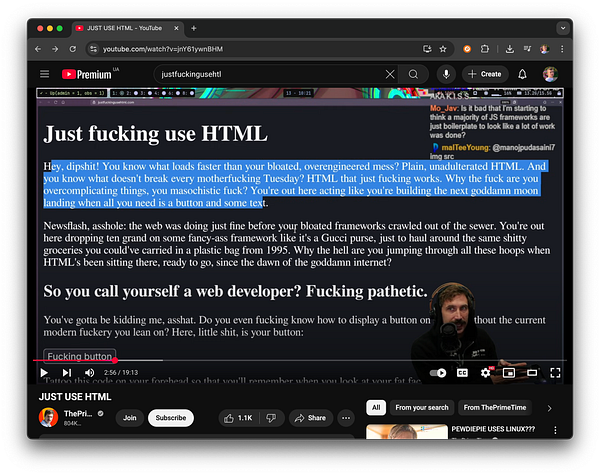Screen dimensions: 600x475
Task: Select the From your search chip
Action: tap(422, 408)
